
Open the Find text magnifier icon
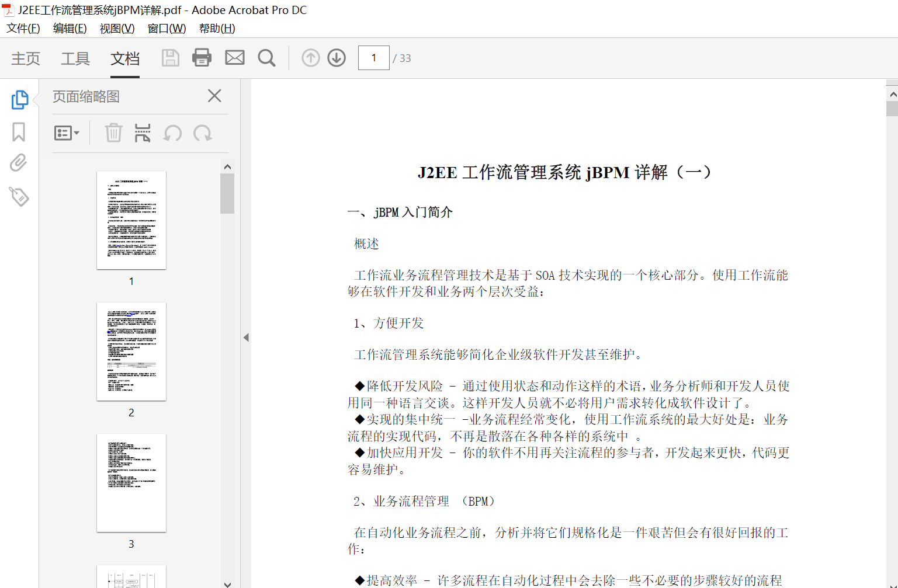click(266, 58)
